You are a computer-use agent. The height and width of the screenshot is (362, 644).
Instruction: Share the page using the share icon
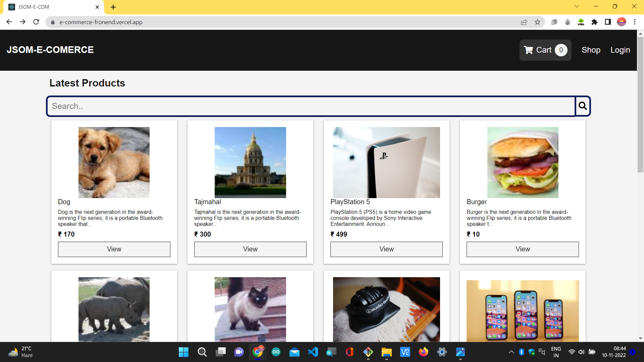pyautogui.click(x=524, y=22)
